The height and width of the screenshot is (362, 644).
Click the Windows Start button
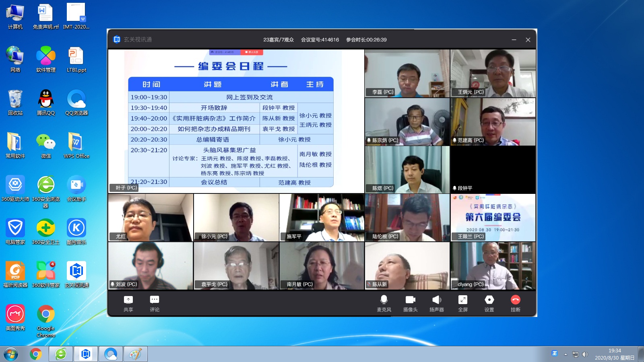11,354
